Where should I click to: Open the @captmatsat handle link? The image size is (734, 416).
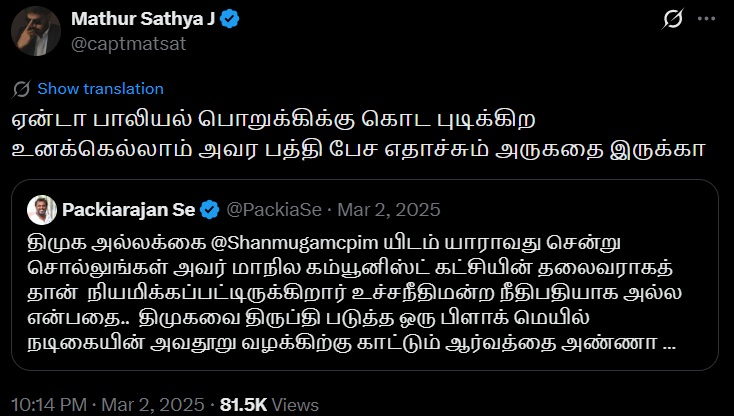[x=115, y=43]
